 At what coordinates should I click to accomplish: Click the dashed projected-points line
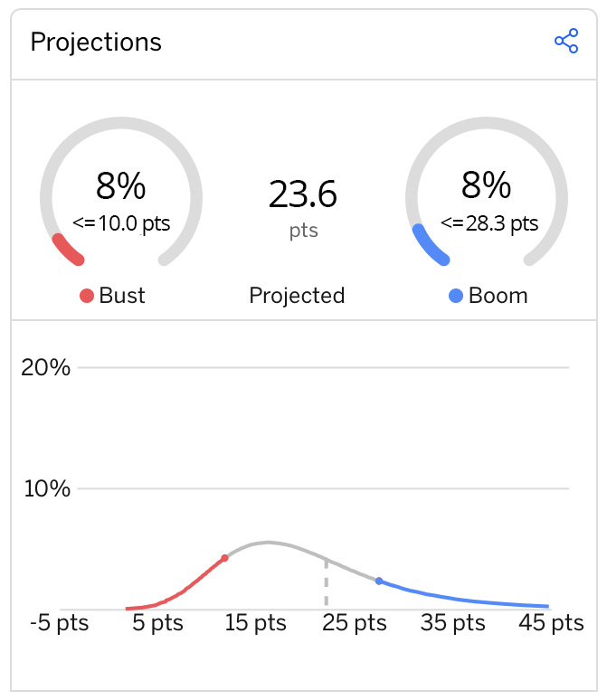pos(326,583)
